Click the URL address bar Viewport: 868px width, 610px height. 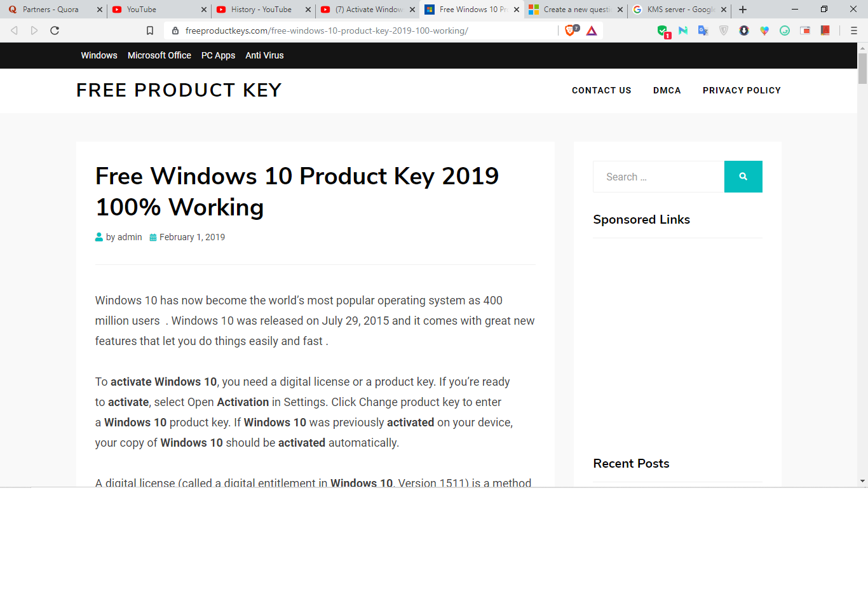[362, 30]
